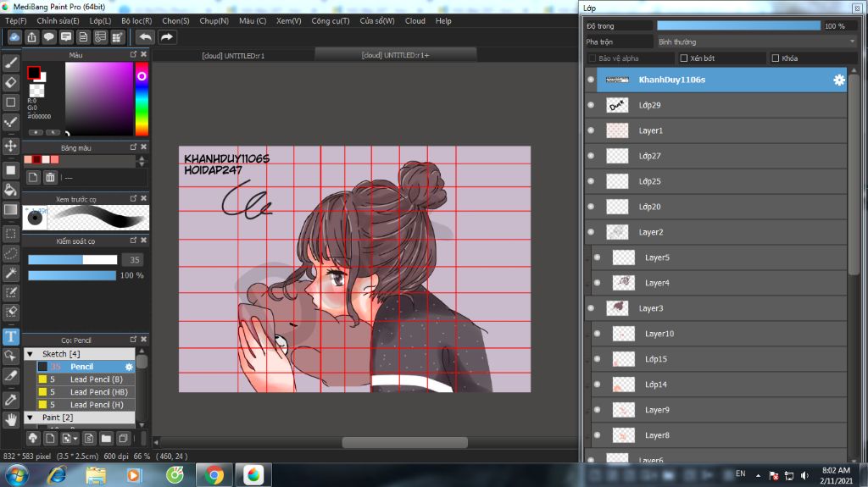Delete palette color with trash icon
The height and width of the screenshot is (487, 868).
pos(50,177)
